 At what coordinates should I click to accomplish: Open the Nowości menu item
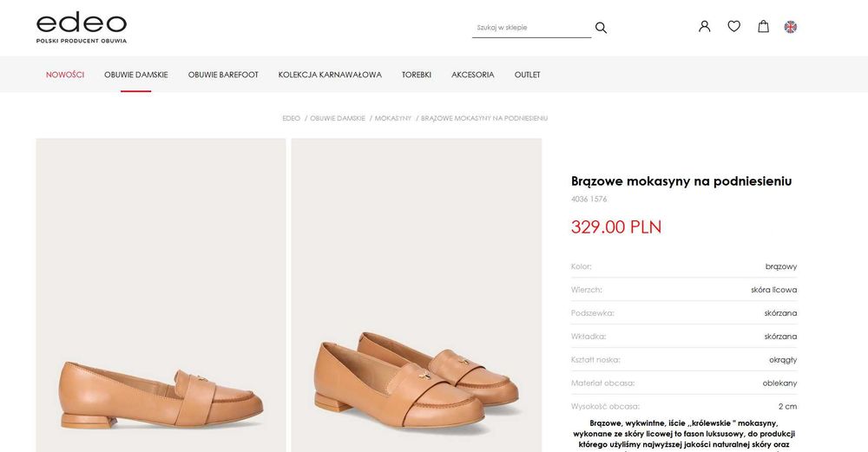click(65, 75)
